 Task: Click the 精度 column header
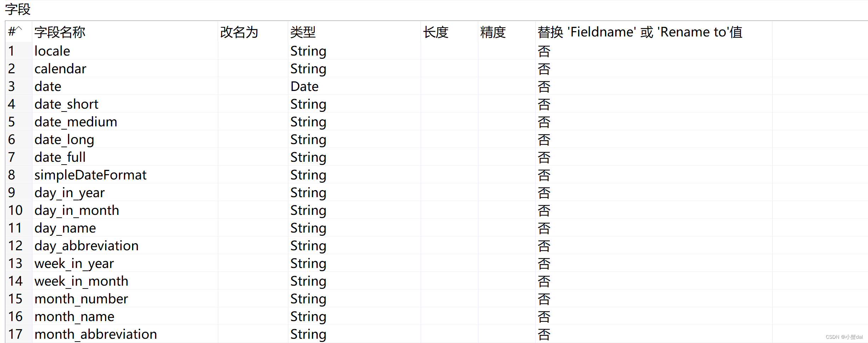coord(492,32)
